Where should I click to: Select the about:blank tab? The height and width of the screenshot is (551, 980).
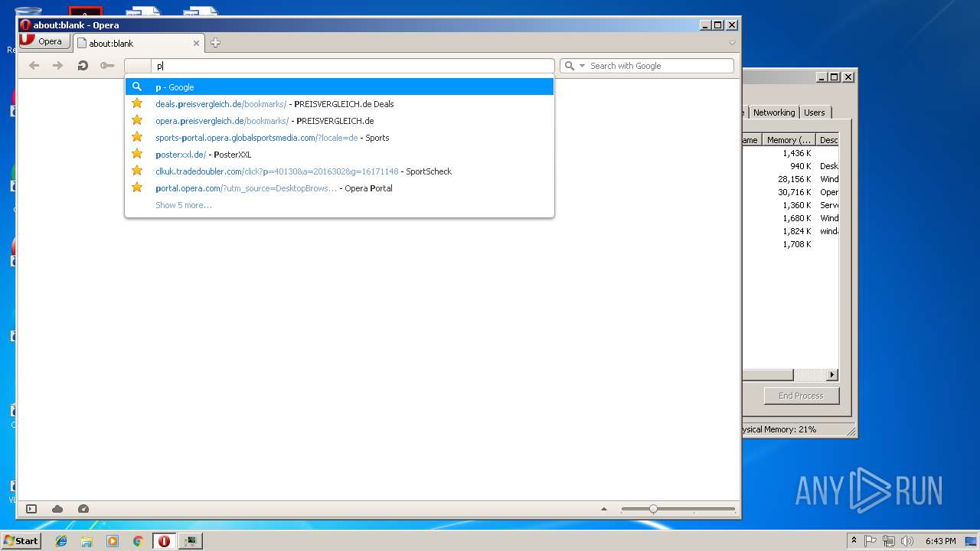click(x=139, y=43)
